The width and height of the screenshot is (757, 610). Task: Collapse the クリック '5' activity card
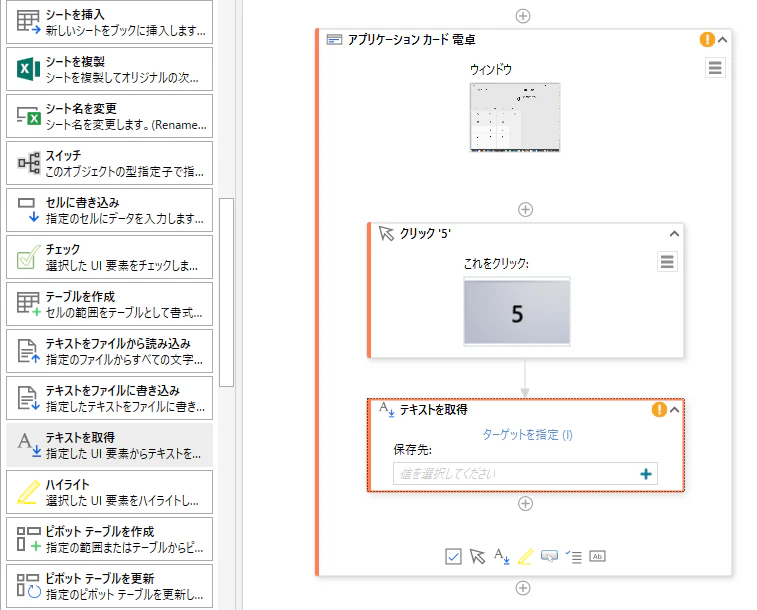coord(674,234)
